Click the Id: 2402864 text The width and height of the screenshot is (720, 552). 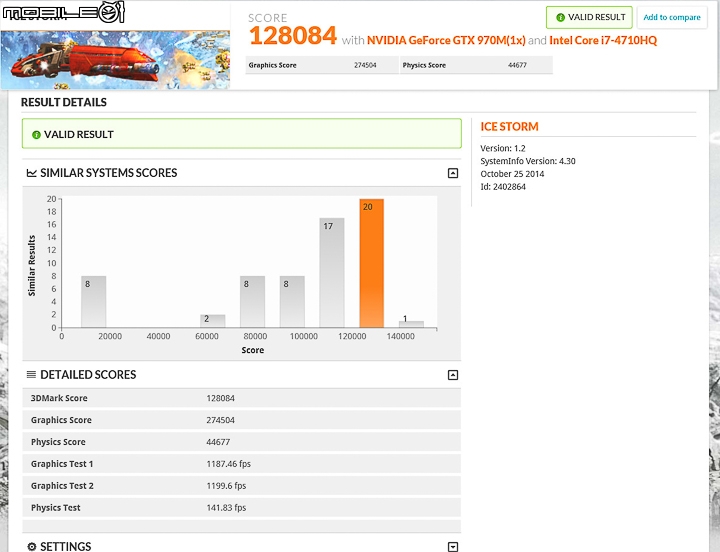pos(503,187)
